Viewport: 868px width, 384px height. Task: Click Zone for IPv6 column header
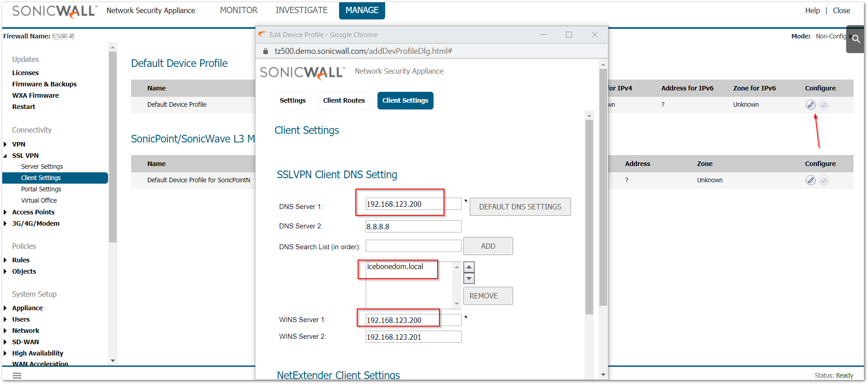[754, 88]
